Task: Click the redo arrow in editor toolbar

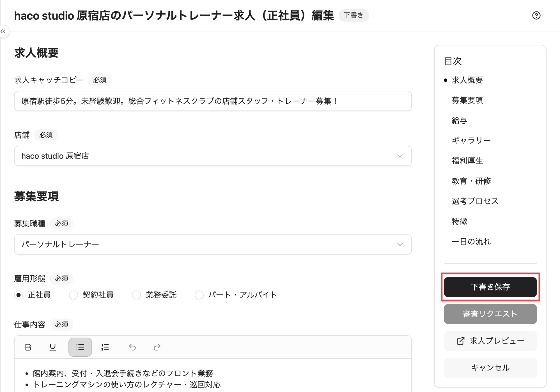Action: 157,347
